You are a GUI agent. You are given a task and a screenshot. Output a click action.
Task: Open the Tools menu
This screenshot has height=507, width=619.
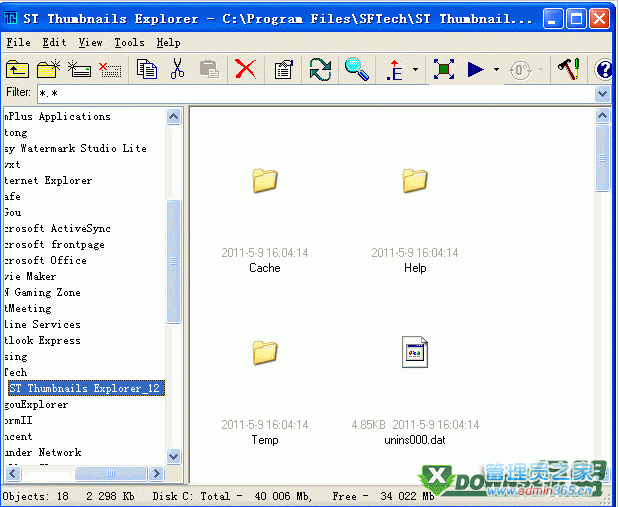pos(129,42)
